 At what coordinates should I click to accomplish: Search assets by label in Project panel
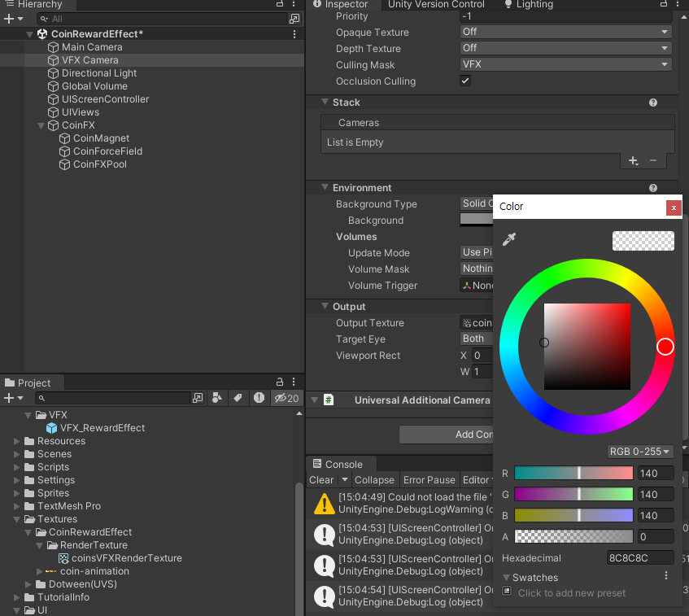[x=238, y=398]
